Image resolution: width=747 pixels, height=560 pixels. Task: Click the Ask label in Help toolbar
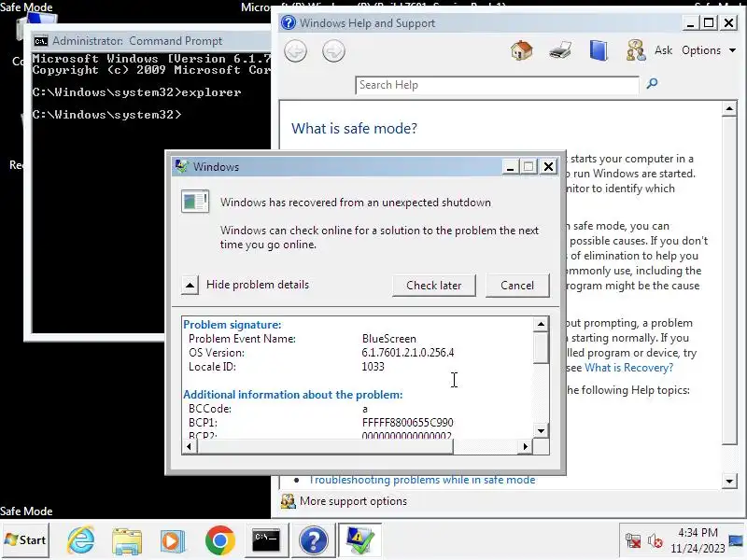point(663,50)
